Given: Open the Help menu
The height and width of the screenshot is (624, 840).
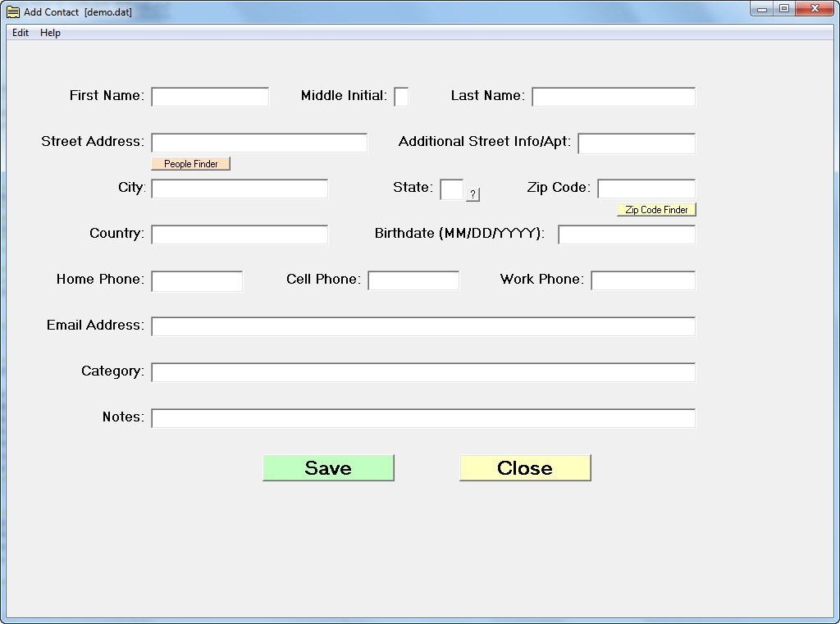Looking at the screenshot, I should pyautogui.click(x=50, y=33).
